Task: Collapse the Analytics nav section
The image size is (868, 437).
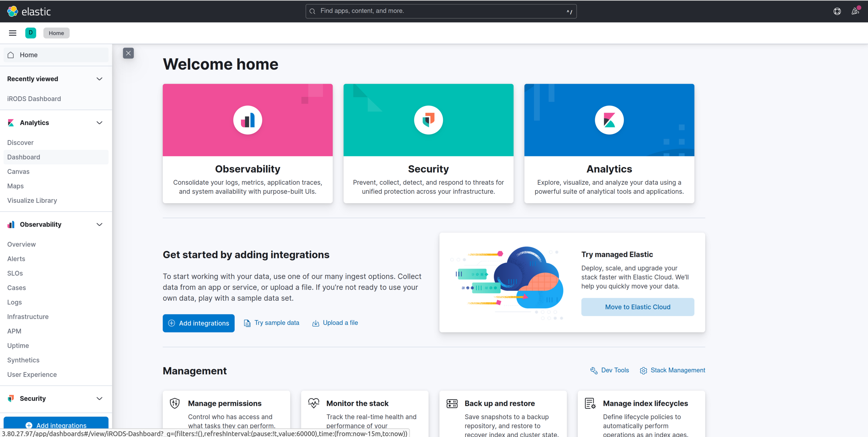Action: coord(99,123)
